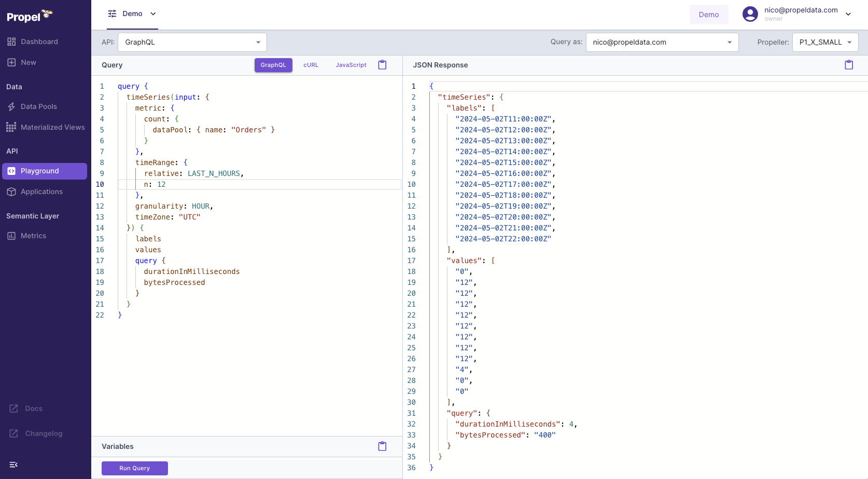Click the Data Pools lightning icon
This screenshot has width=868, height=479.
(x=11, y=106)
